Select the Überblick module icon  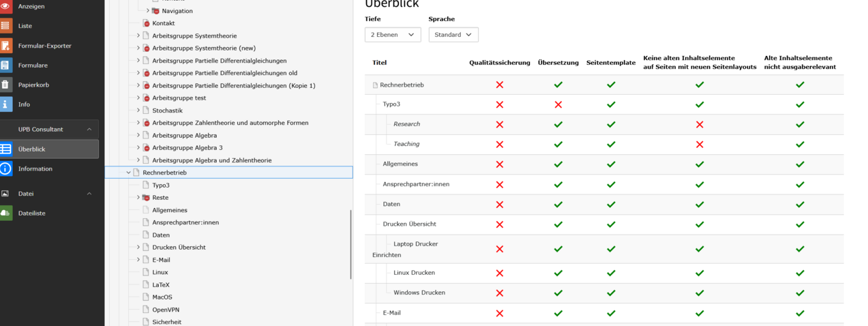tap(5, 149)
